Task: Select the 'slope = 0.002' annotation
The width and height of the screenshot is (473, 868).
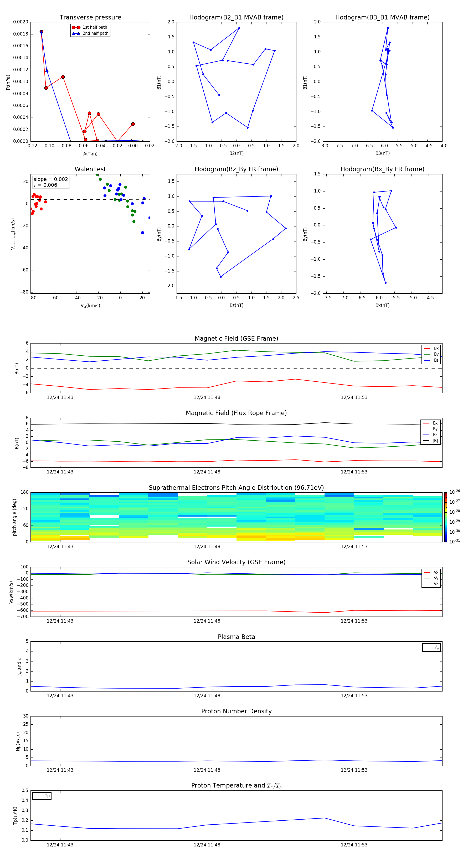Action: [x=50, y=179]
